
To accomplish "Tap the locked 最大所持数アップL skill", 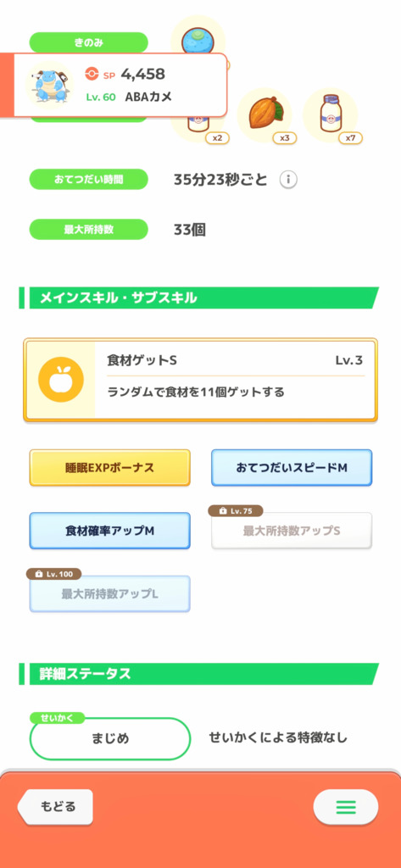I will pyautogui.click(x=109, y=594).
